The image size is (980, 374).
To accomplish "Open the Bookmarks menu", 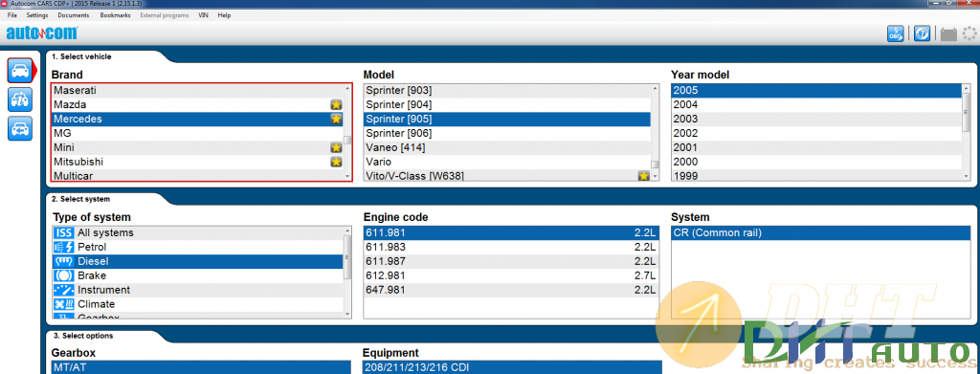I will click(115, 15).
